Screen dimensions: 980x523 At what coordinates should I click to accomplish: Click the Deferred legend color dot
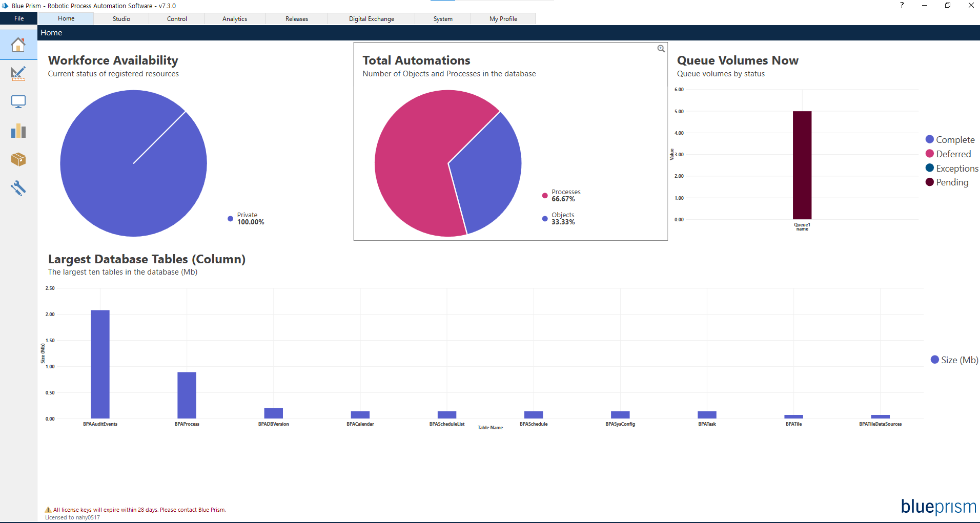(x=930, y=154)
